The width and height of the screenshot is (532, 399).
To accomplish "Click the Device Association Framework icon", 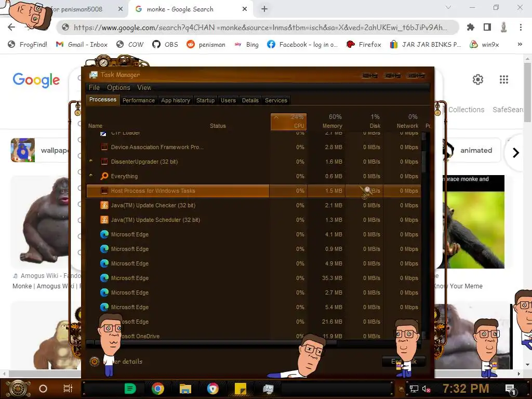I will point(104,147).
